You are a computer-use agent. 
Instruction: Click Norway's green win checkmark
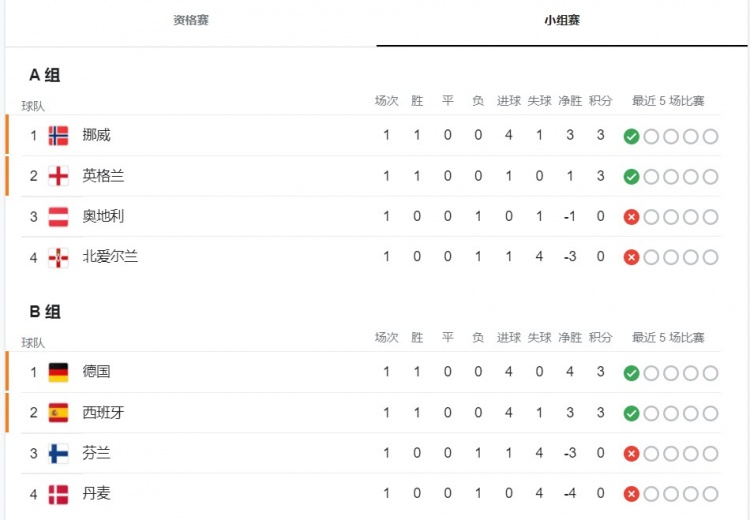click(631, 136)
